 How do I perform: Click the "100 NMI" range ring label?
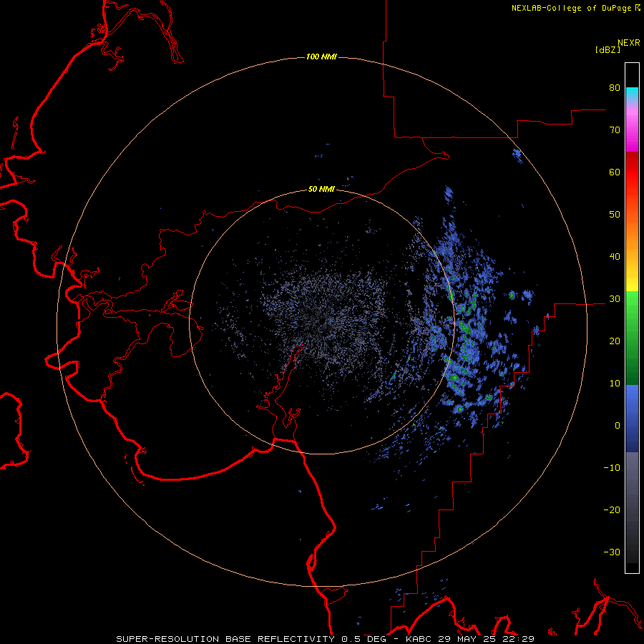321,57
